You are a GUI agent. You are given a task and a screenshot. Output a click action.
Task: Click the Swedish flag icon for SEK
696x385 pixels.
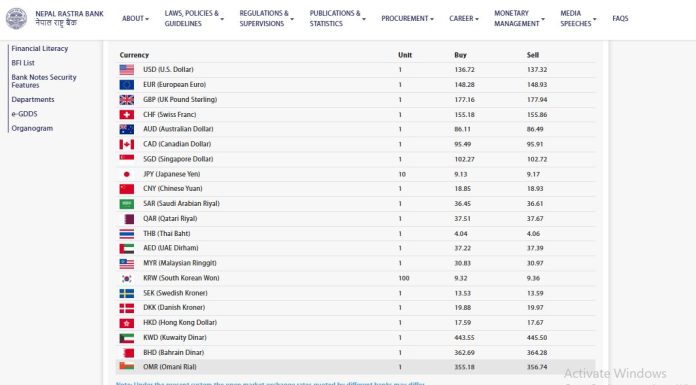(x=127, y=293)
